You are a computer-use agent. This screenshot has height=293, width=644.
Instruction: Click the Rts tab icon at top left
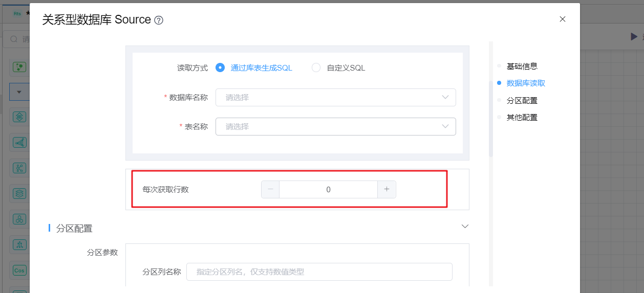[x=17, y=14]
